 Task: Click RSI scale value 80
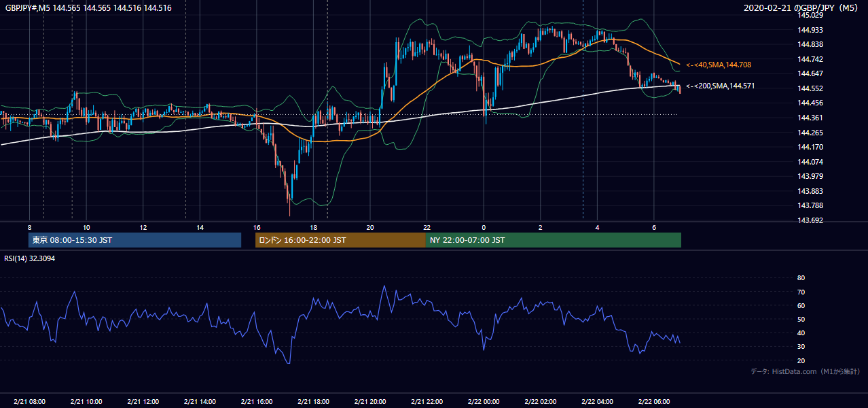tap(801, 278)
